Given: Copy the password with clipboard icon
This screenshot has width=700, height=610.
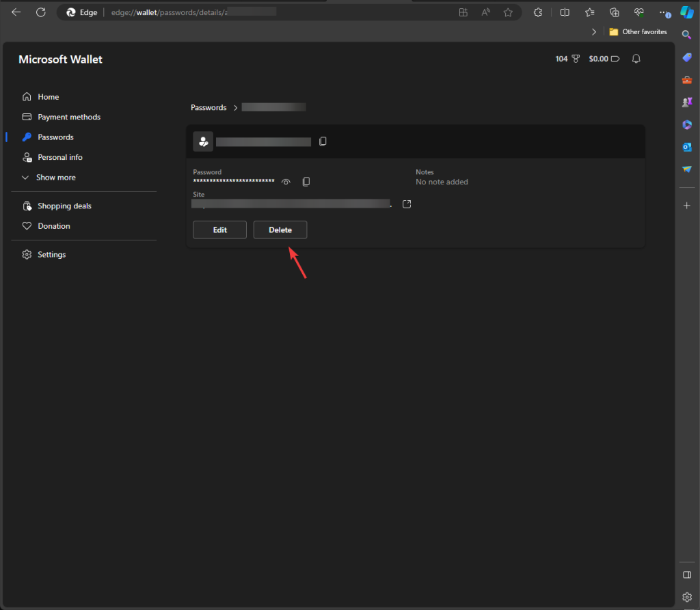Looking at the screenshot, I should 306,182.
